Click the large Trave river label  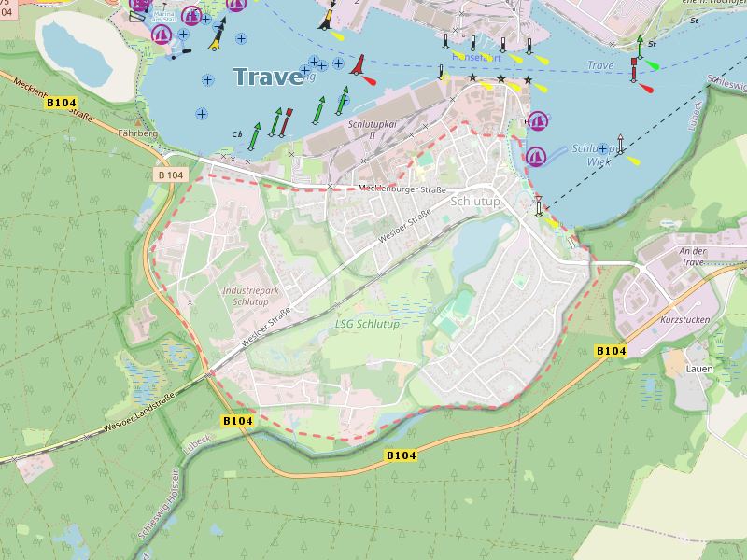coord(268,77)
